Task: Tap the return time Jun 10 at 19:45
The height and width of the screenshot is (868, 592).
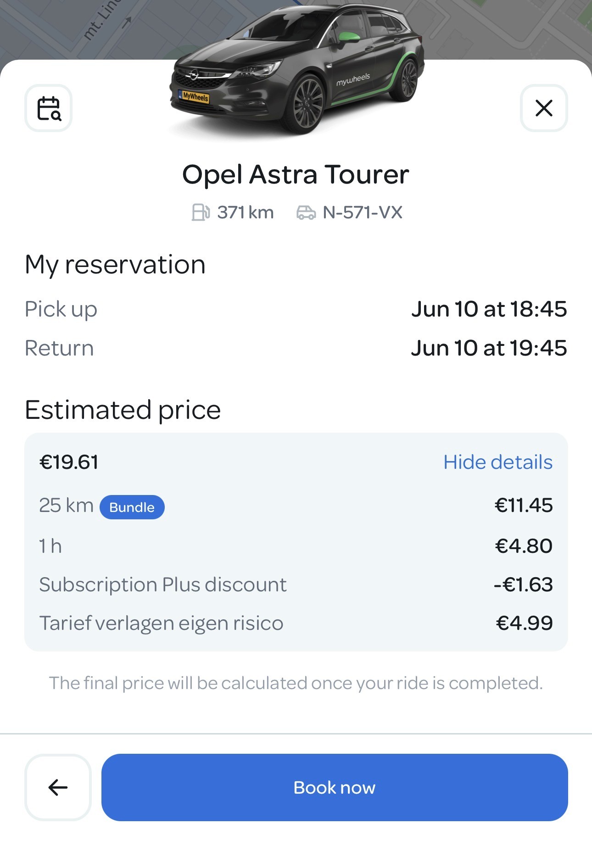Action: [489, 348]
